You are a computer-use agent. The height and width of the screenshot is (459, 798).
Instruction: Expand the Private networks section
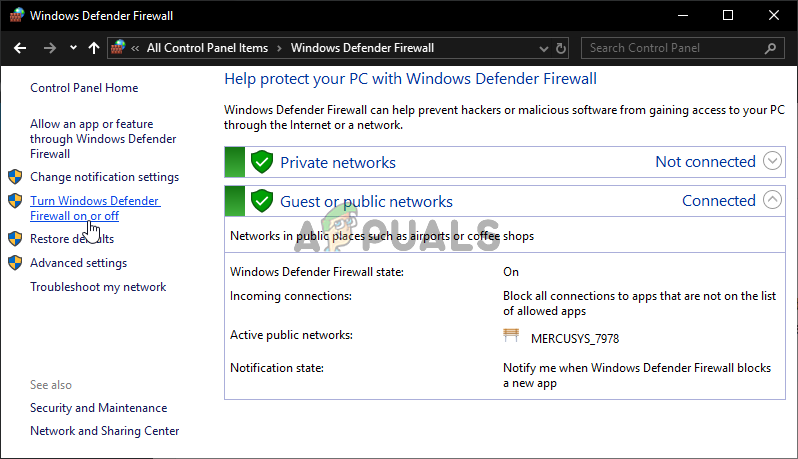pos(771,161)
